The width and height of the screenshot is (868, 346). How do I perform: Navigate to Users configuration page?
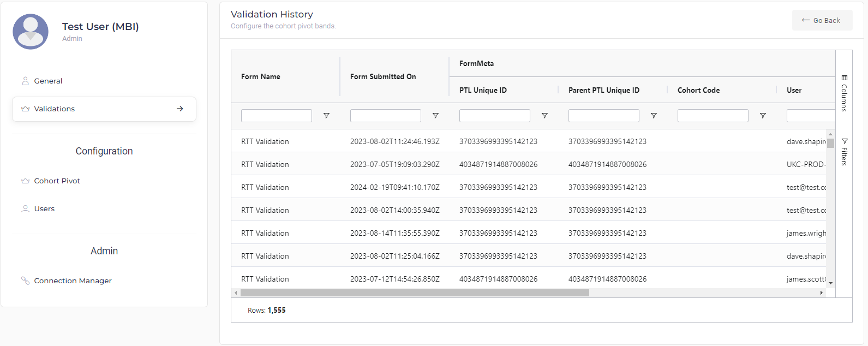44,208
